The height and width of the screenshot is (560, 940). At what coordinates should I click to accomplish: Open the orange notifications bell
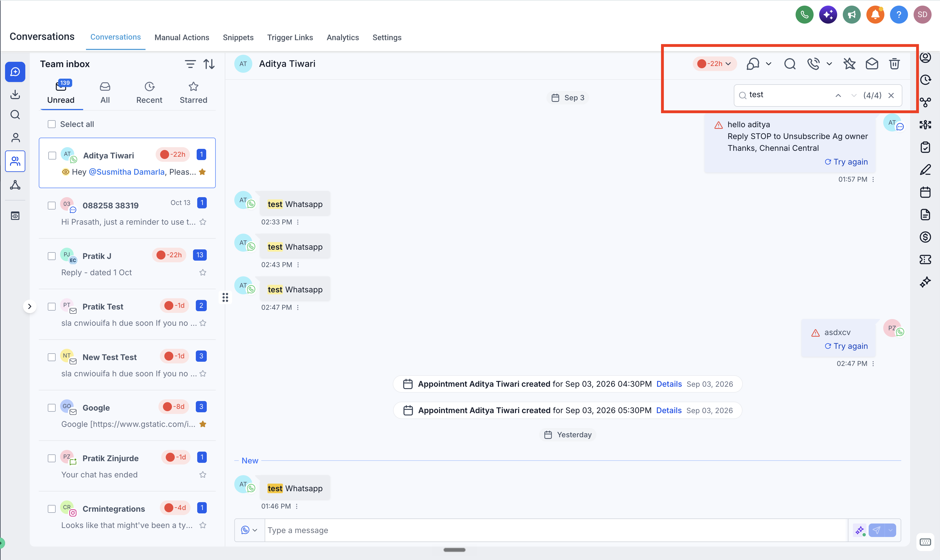[875, 15]
